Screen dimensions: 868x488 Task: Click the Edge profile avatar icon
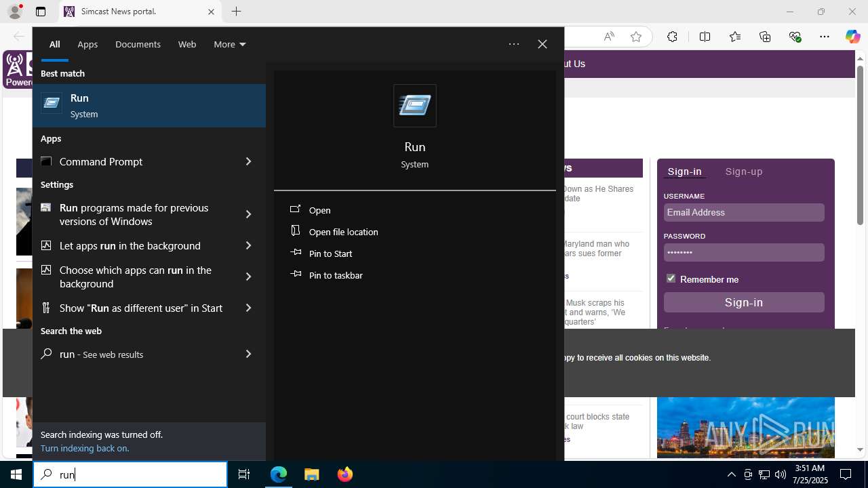[15, 12]
